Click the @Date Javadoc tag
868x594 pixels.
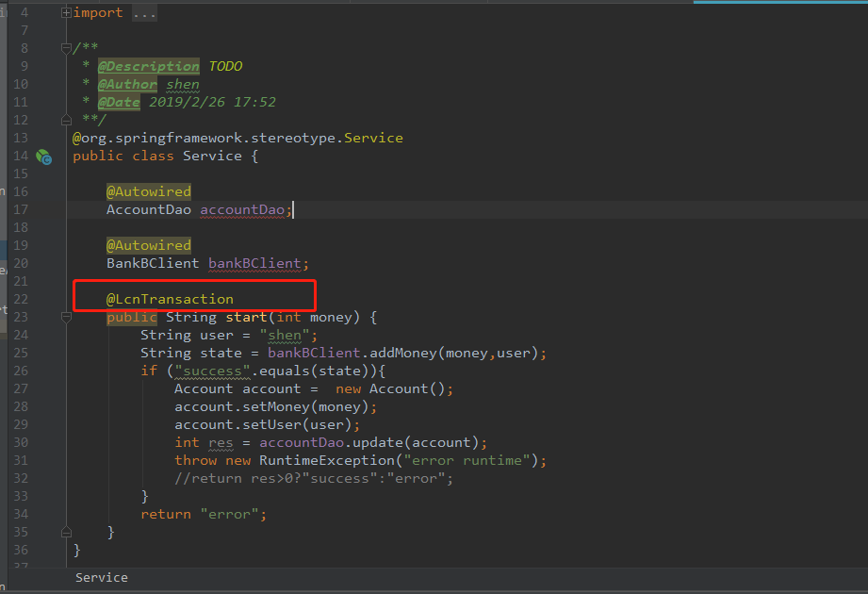click(119, 103)
